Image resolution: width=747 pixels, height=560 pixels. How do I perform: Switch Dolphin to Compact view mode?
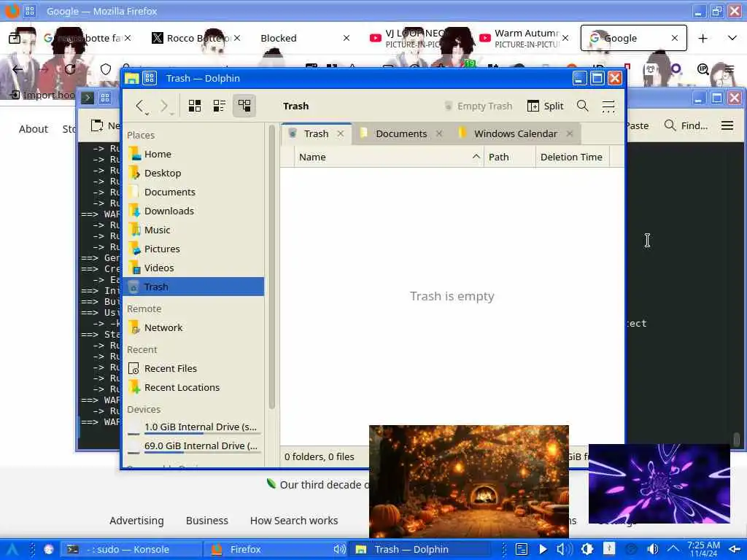click(x=219, y=106)
